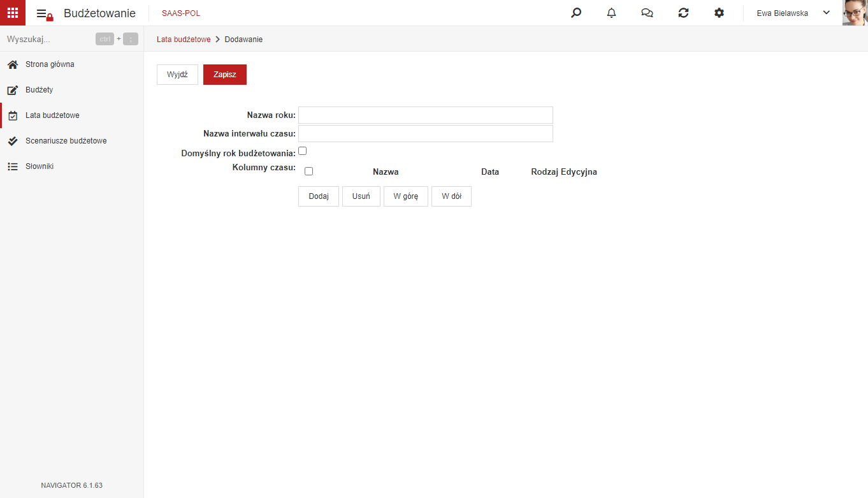The height and width of the screenshot is (498, 868).
Task: Click the Strona główna home icon
Action: (x=12, y=64)
